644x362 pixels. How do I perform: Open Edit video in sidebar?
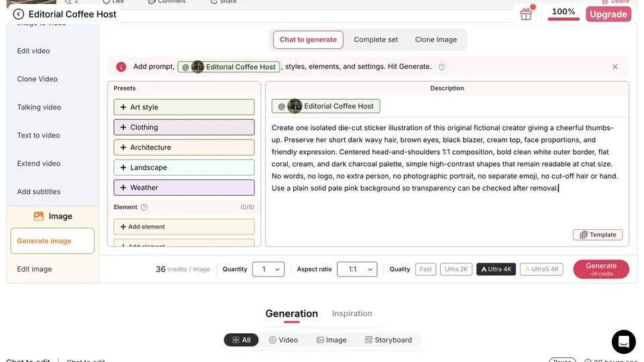coord(34,51)
